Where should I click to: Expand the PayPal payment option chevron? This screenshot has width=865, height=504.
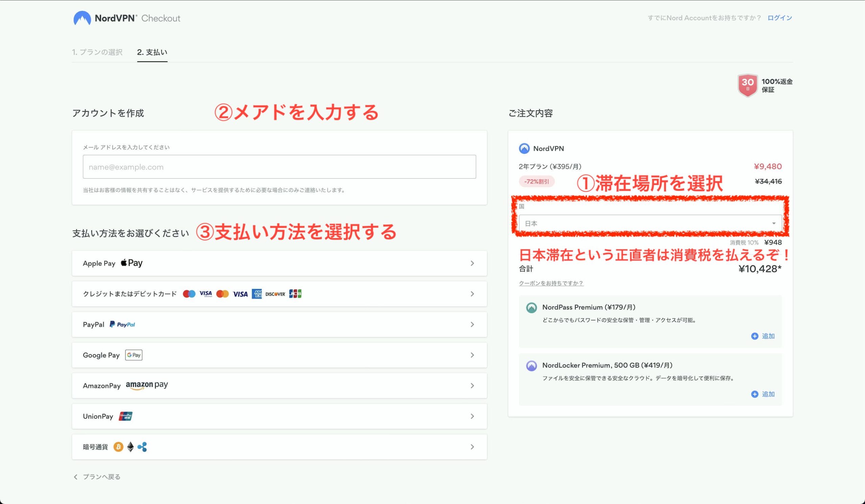pyautogui.click(x=472, y=324)
